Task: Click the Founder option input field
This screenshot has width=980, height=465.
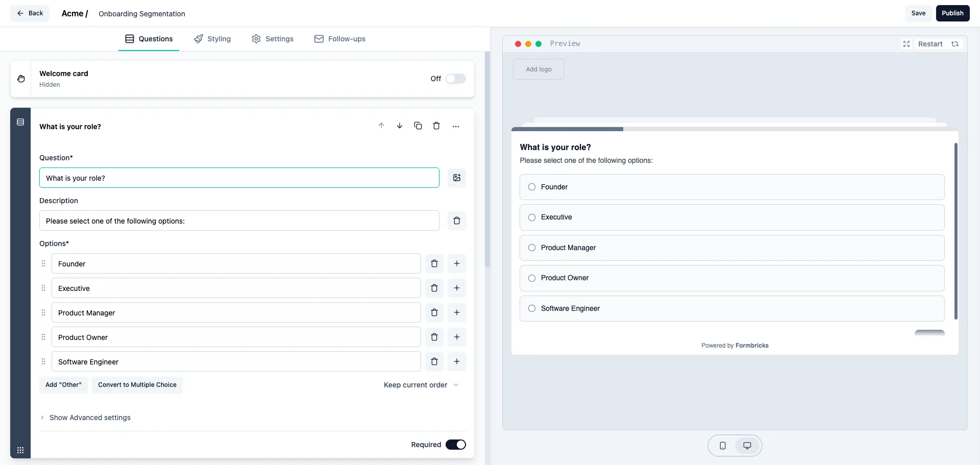Action: coord(236,263)
